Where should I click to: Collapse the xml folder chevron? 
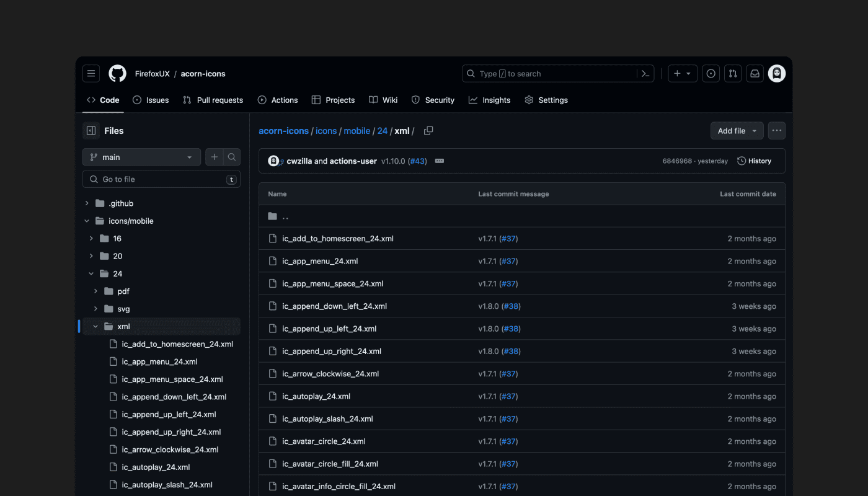pyautogui.click(x=95, y=326)
